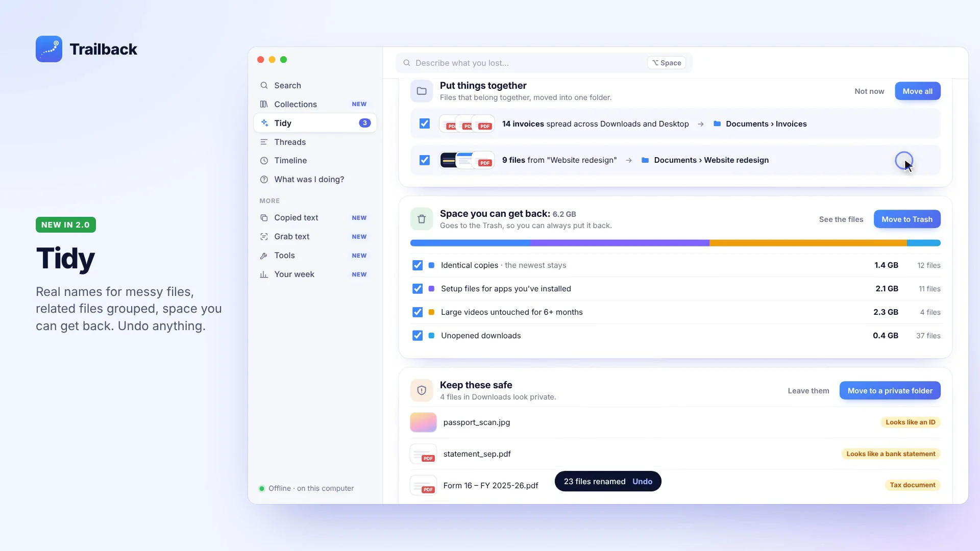Screen dimensions: 980x551
Task: Select What was I doing? item
Action: tap(315, 180)
